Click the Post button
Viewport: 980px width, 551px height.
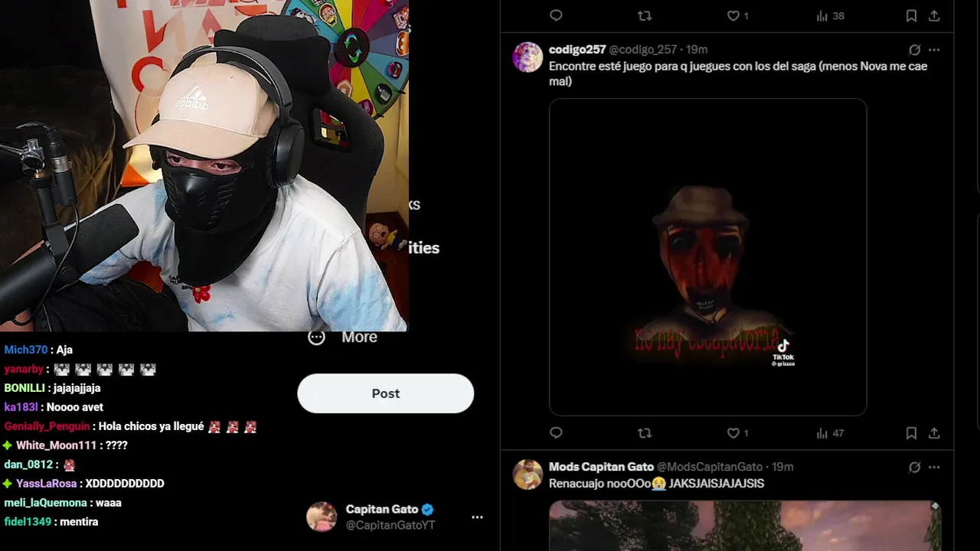coord(386,393)
